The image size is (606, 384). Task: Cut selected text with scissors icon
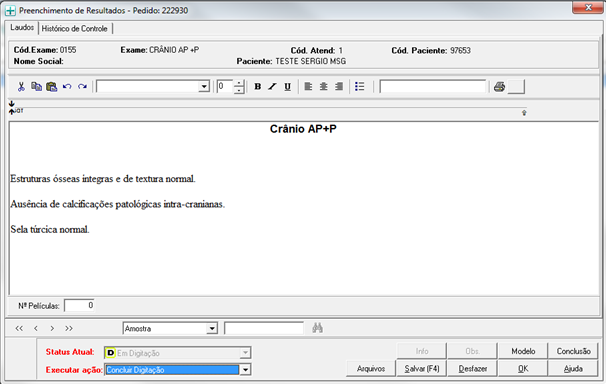click(21, 87)
